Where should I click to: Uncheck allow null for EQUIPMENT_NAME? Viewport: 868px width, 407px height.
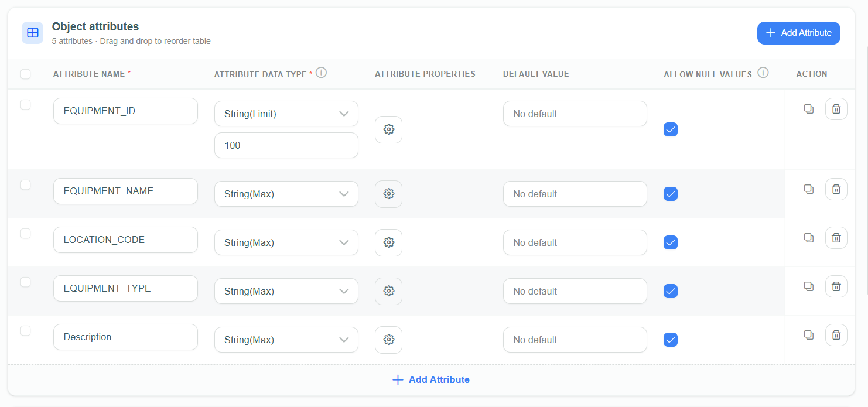tap(671, 194)
